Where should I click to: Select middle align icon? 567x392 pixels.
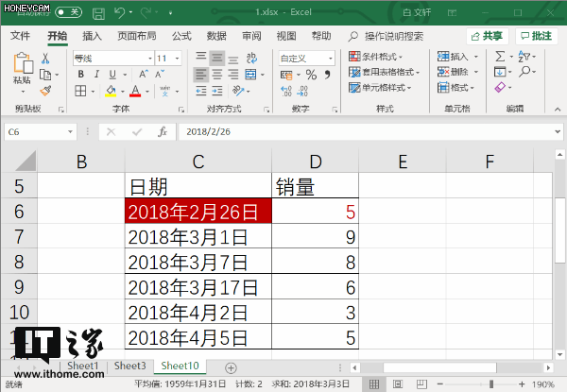217,58
